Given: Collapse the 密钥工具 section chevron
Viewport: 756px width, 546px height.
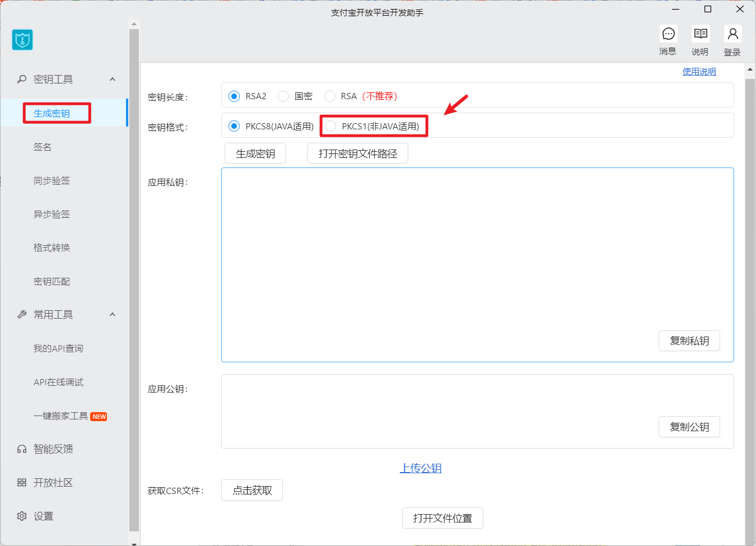Looking at the screenshot, I should pos(113,79).
